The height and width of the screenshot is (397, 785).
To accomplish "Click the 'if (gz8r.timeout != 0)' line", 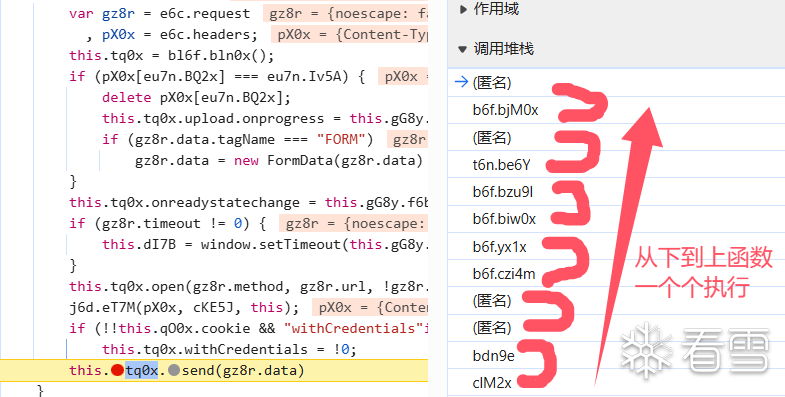I will [167, 223].
